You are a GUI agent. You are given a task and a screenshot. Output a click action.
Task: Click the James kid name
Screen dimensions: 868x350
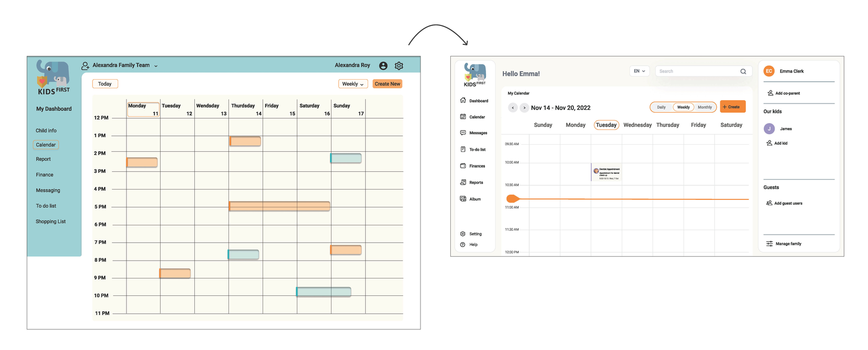(x=786, y=129)
